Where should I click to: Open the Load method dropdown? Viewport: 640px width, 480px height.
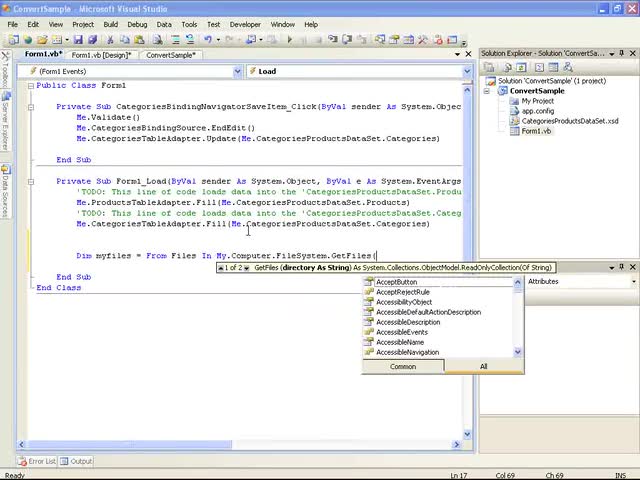coord(467,71)
